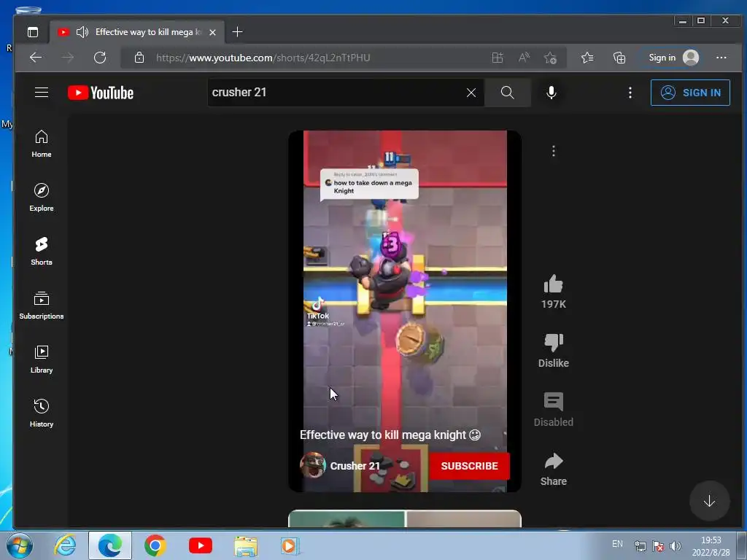
Task: Click the short video title text
Action: (x=390, y=435)
